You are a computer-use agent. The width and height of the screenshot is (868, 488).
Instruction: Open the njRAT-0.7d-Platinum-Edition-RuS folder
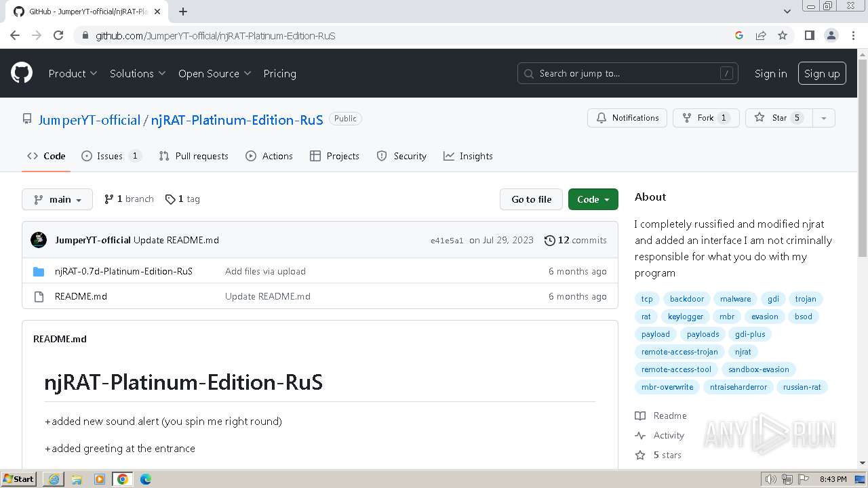pyautogui.click(x=123, y=271)
